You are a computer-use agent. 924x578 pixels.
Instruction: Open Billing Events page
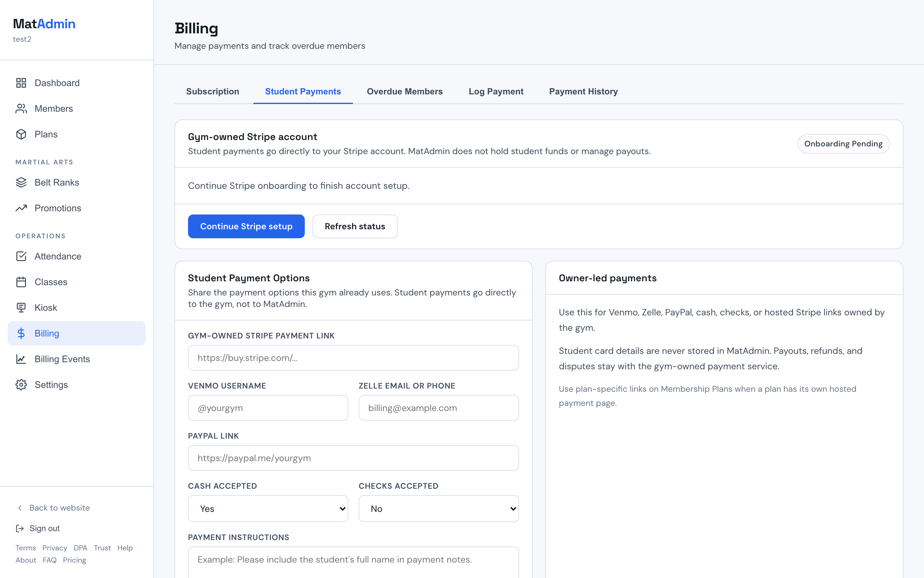click(76, 359)
